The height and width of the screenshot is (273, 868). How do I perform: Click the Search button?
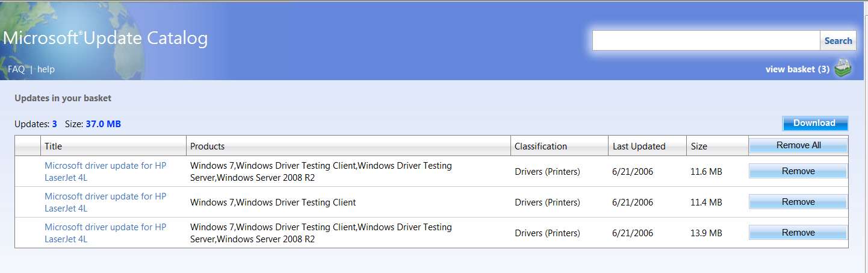coord(838,41)
